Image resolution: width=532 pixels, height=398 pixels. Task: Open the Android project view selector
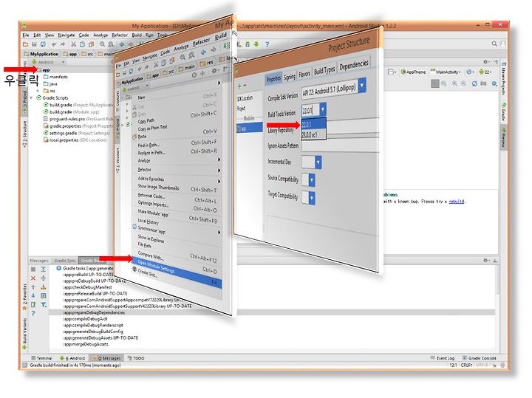pos(47,62)
